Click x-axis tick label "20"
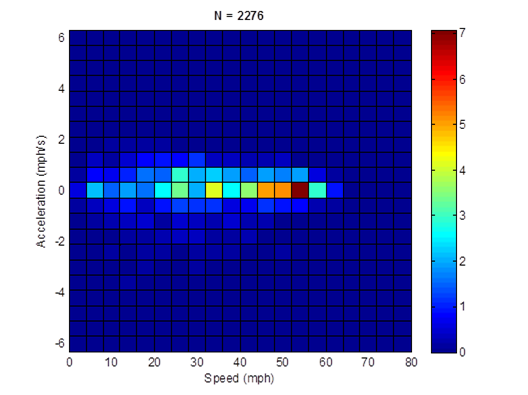Viewport: 528px width, 395px height. point(154,362)
